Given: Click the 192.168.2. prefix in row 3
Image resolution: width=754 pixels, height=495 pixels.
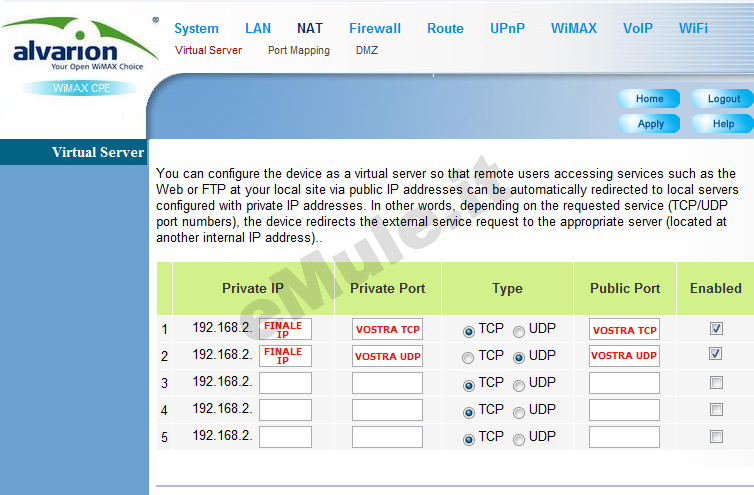Looking at the screenshot, I should (222, 381).
